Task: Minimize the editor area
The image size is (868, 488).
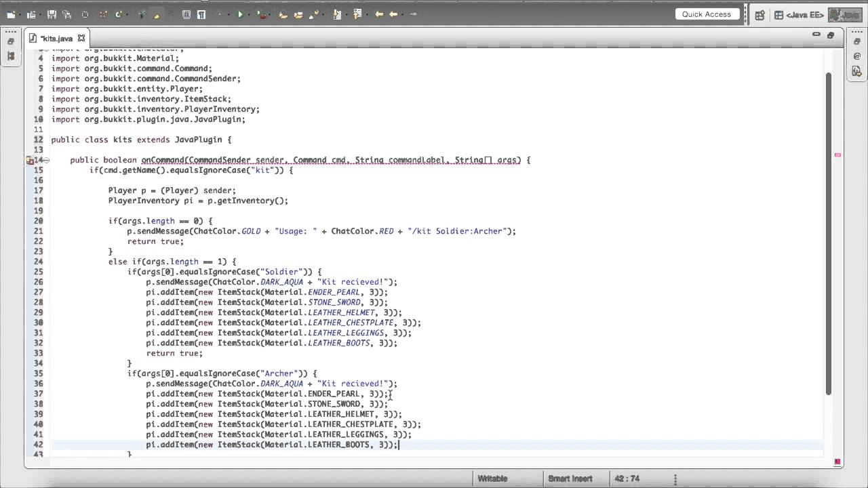Action: coord(816,35)
